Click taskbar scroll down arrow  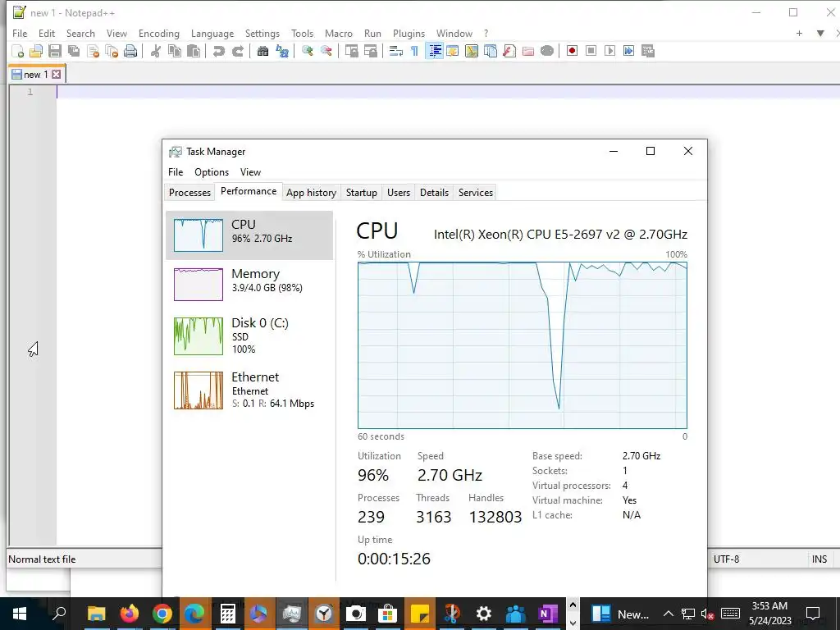click(x=573, y=623)
